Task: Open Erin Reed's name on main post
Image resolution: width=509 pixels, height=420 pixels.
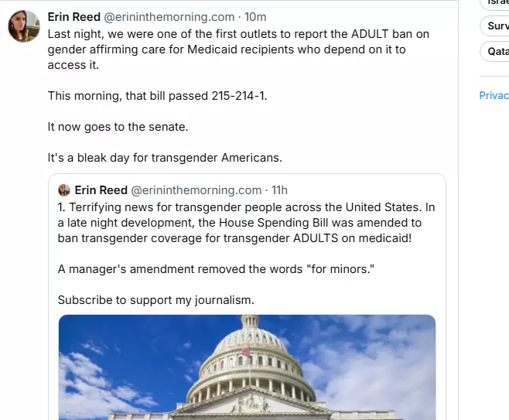Action: tap(74, 17)
